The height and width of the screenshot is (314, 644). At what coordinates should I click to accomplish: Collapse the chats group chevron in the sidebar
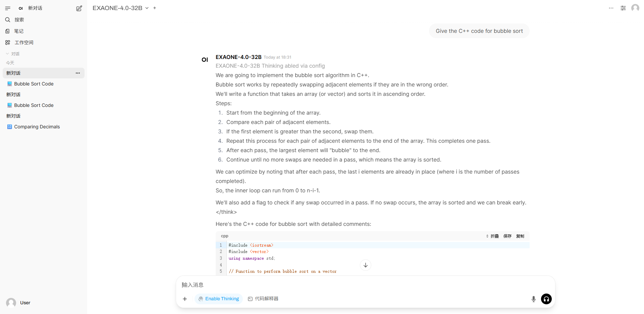point(7,54)
